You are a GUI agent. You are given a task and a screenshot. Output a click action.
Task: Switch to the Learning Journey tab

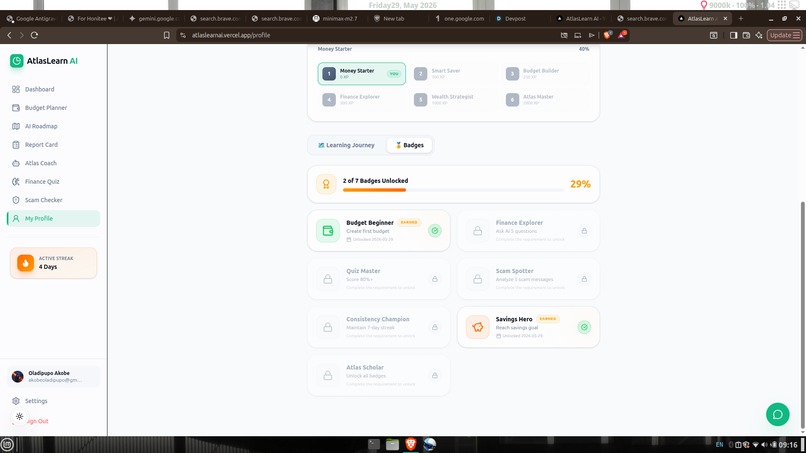tap(346, 146)
